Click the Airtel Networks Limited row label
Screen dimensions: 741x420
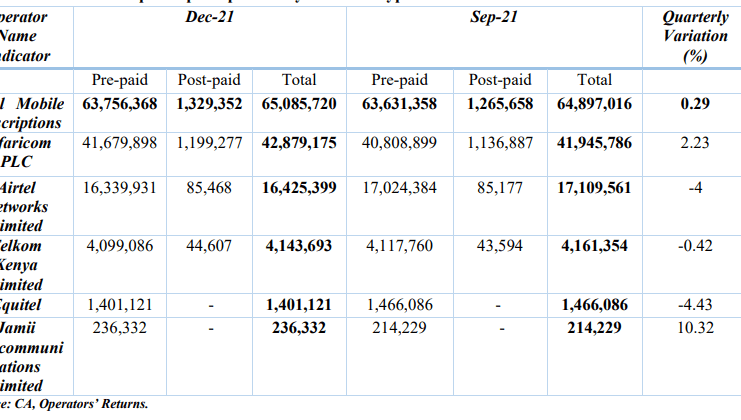(24, 207)
